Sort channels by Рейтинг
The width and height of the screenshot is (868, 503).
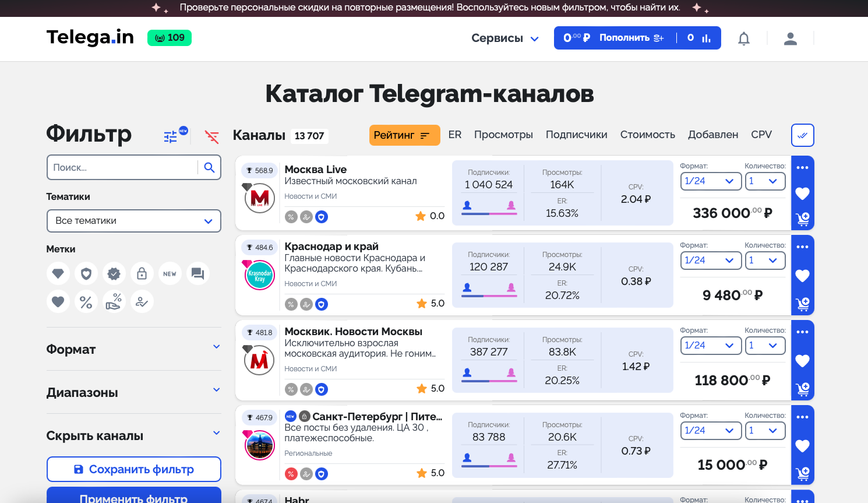[404, 135]
